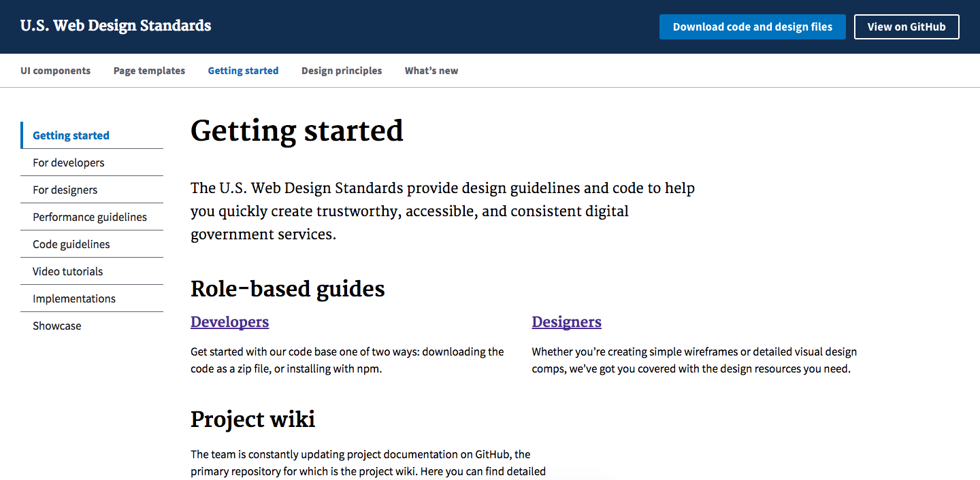Open the UI components nav item
Image resolution: width=980 pixels, height=480 pixels.
(55, 71)
